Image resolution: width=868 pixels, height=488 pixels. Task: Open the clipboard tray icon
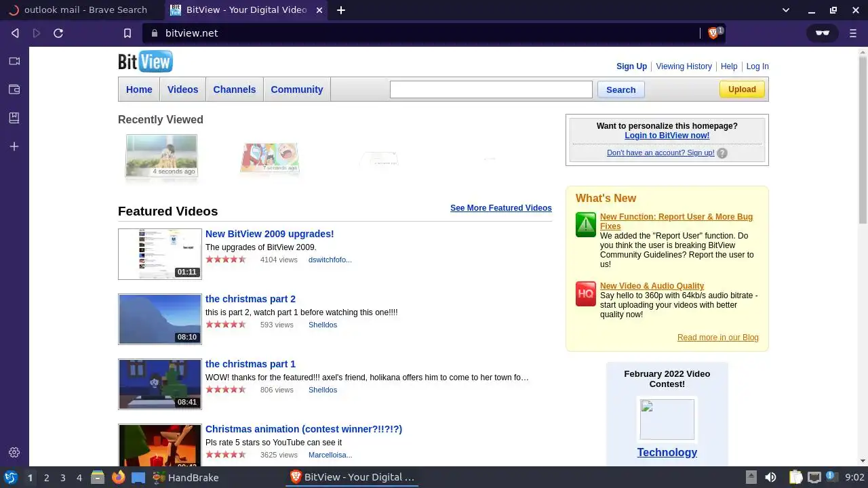point(795,477)
